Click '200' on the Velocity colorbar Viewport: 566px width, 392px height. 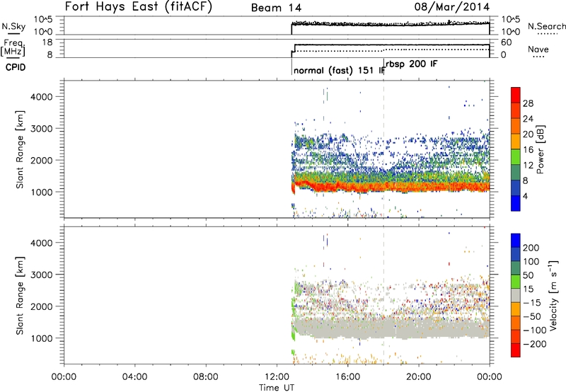coord(531,248)
